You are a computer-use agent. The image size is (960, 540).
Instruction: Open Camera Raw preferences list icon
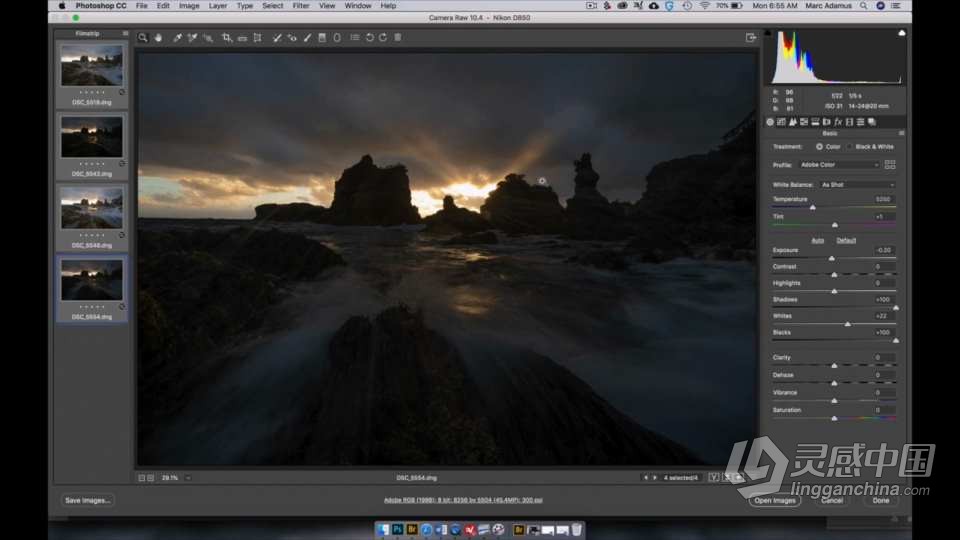[354, 37]
